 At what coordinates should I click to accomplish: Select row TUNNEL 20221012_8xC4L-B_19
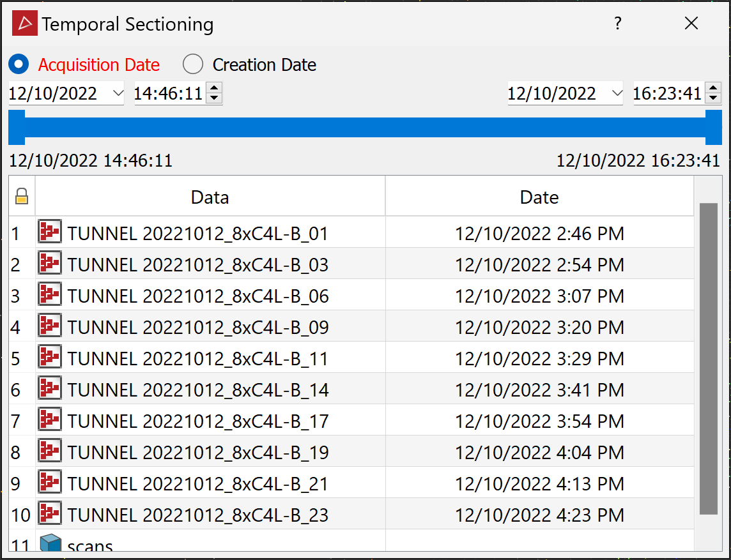click(198, 452)
